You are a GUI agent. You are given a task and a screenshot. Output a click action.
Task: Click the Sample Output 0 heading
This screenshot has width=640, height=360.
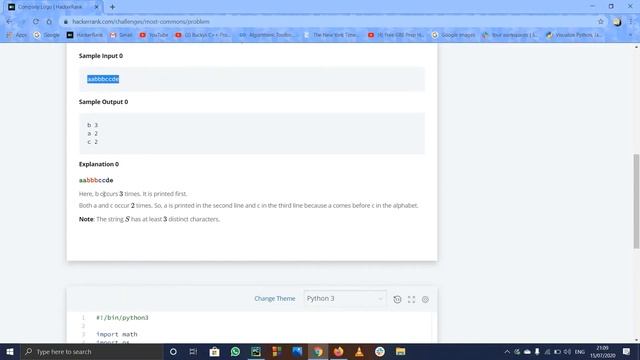point(103,102)
